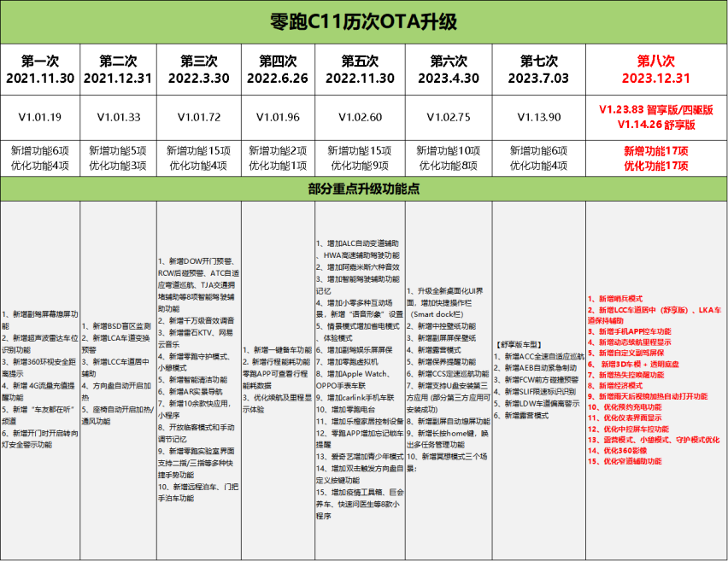Click '4、新增露营模式' in 第六次 column

point(434,350)
